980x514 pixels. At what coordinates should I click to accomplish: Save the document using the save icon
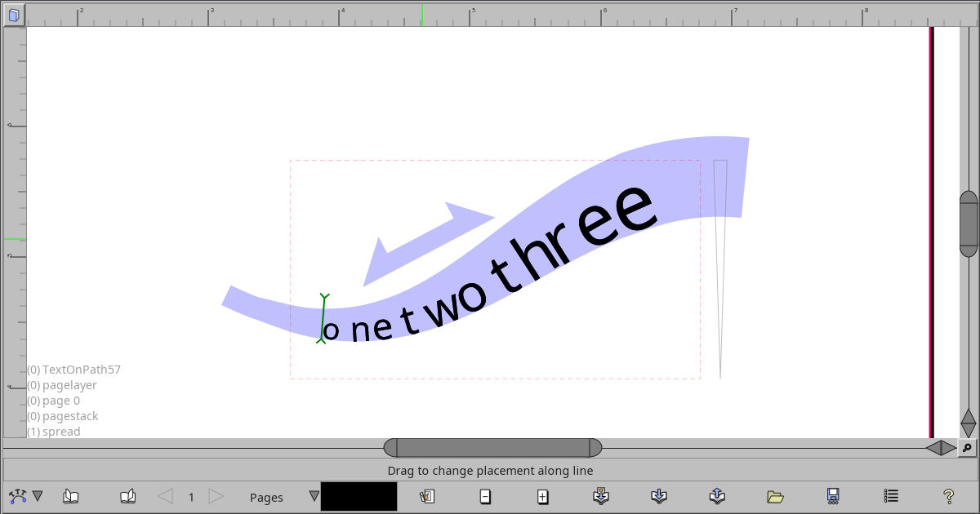[833, 495]
